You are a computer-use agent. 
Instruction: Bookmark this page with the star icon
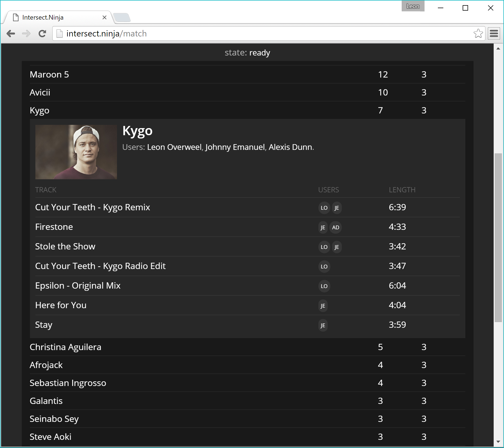coord(478,33)
